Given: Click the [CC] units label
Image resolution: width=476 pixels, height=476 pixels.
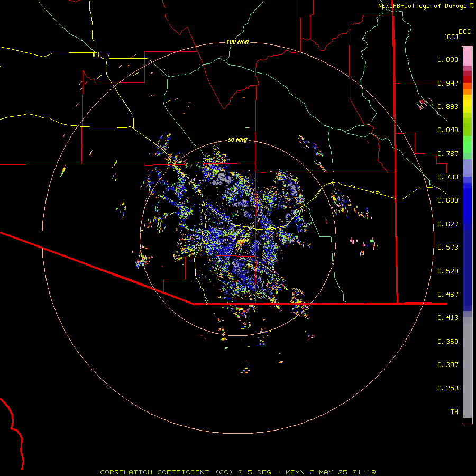Looking at the screenshot, I should [x=452, y=36].
